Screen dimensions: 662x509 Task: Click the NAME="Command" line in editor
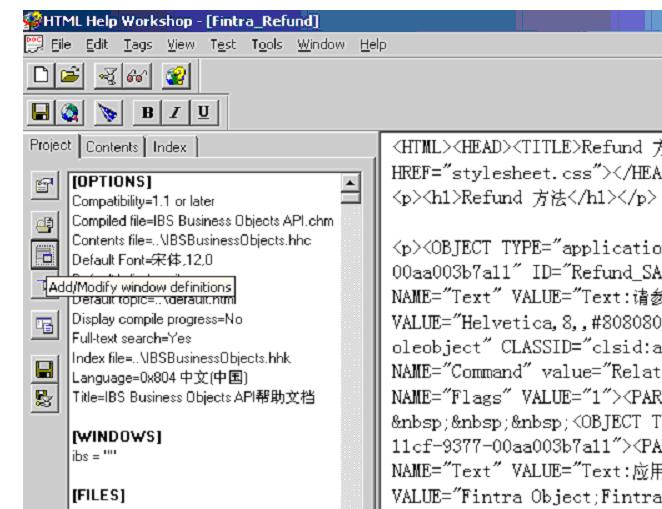coord(526,372)
